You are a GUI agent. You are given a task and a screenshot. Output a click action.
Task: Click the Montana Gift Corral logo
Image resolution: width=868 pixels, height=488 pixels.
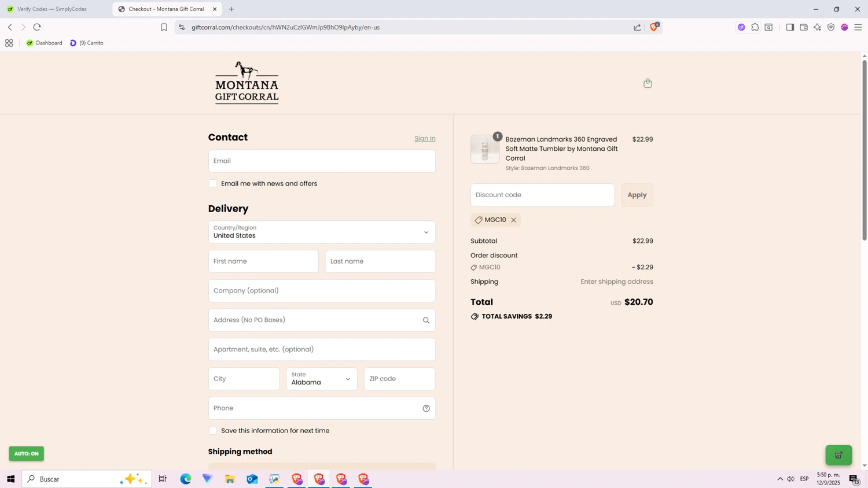point(247,83)
